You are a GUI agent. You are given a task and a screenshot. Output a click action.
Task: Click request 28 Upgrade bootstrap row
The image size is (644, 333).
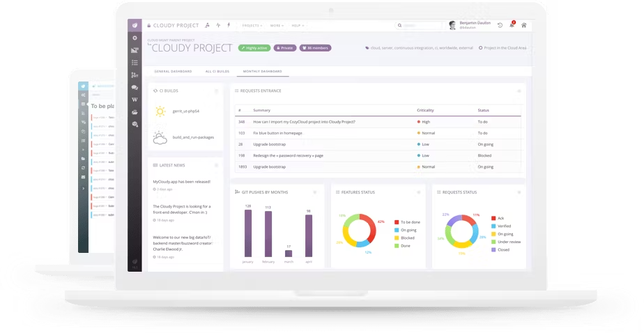click(x=378, y=144)
